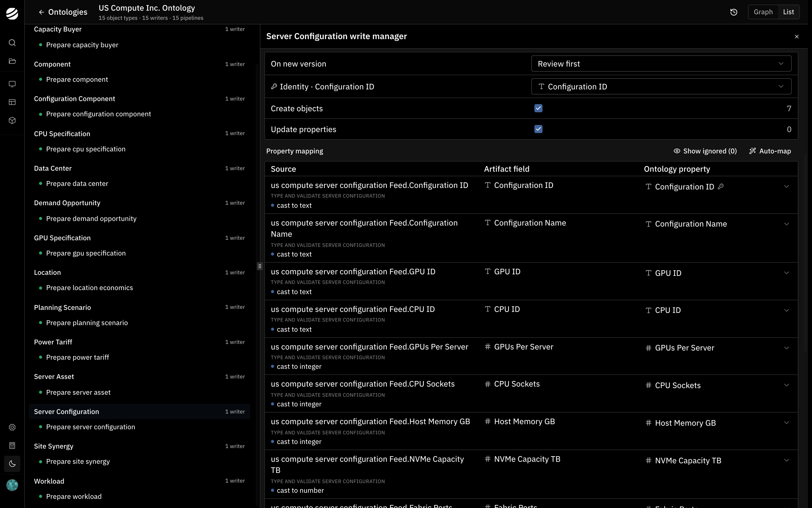812x508 pixels.
Task: Expand GPUs Per Server ontology property chevron
Action: [786, 348]
